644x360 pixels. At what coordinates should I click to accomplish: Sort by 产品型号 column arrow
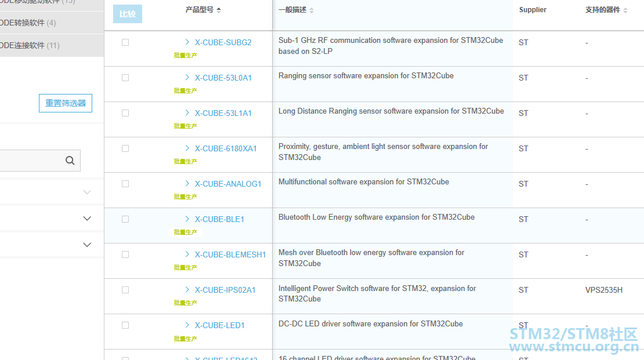tap(219, 10)
